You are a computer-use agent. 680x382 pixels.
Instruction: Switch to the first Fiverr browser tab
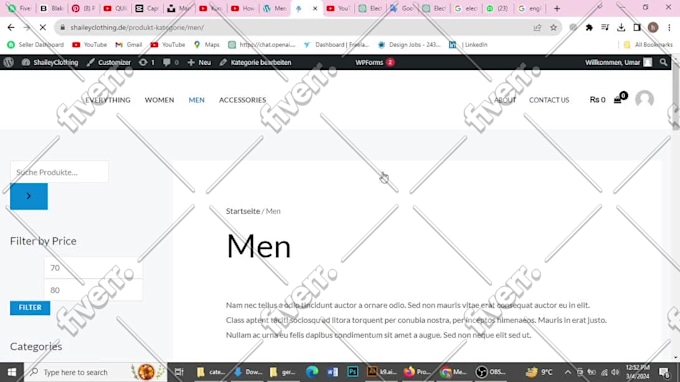pyautogui.click(x=20, y=8)
